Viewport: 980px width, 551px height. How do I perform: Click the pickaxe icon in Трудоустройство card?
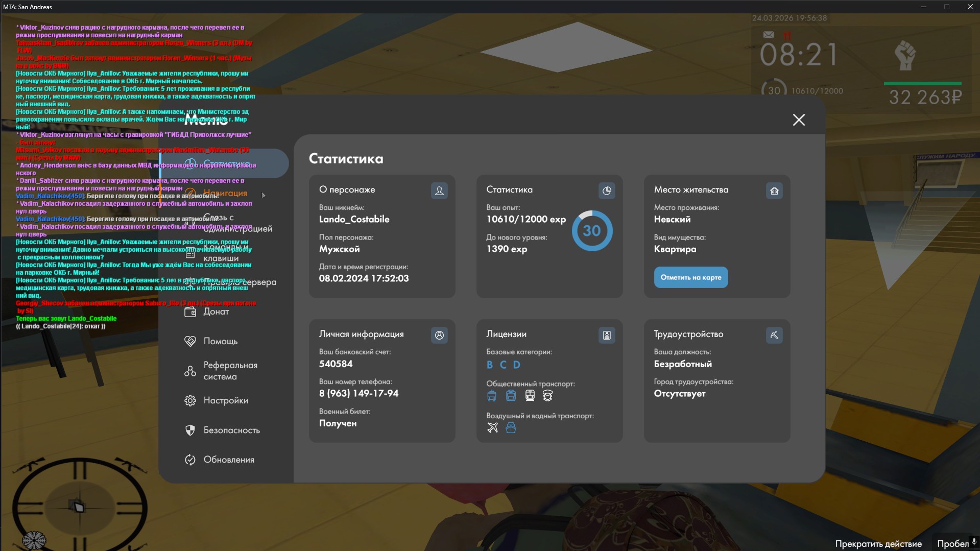click(774, 336)
